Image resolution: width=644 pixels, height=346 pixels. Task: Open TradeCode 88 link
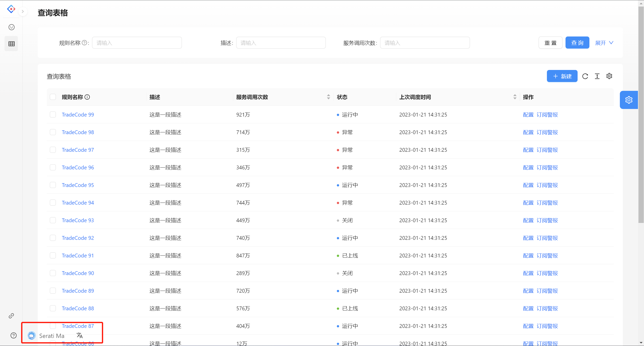click(x=78, y=308)
